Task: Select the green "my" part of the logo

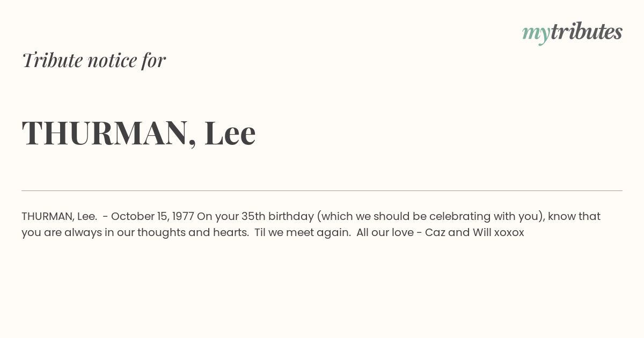Action: 536,34
